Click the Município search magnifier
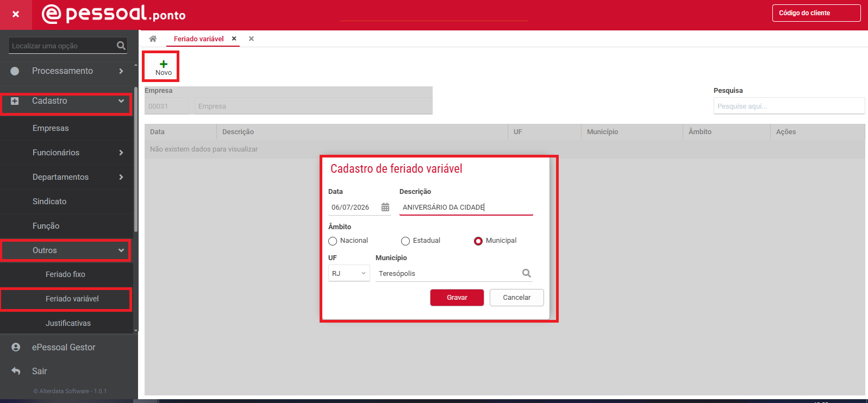The height and width of the screenshot is (403, 868). pyautogui.click(x=526, y=273)
